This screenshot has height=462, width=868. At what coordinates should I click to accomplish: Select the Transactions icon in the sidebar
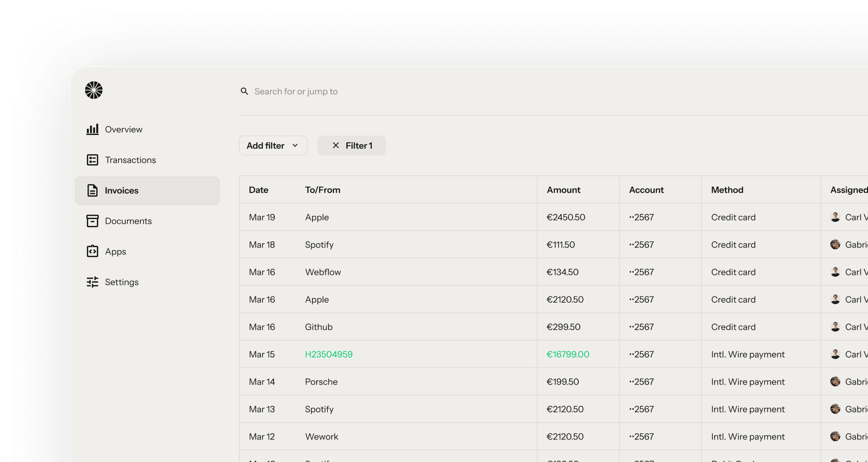point(92,160)
